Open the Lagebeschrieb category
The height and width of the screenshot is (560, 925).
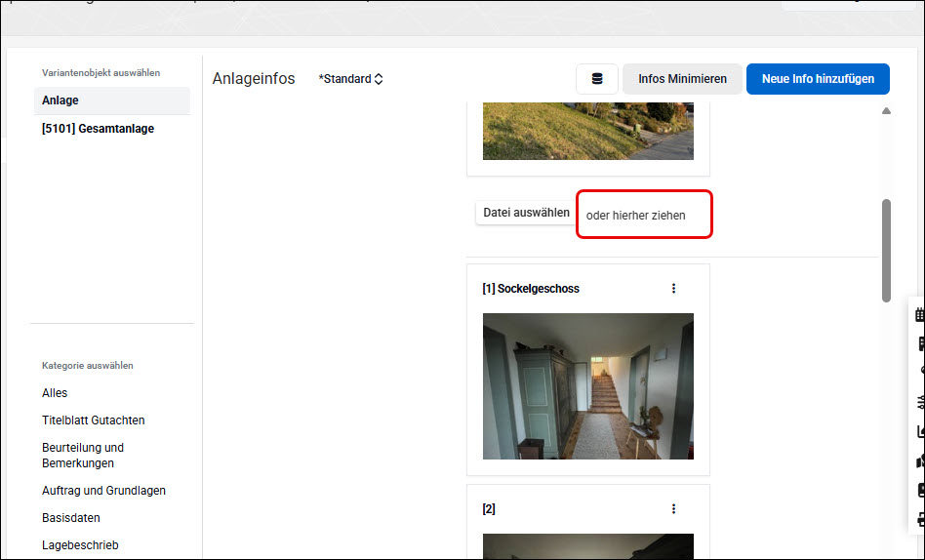click(80, 545)
